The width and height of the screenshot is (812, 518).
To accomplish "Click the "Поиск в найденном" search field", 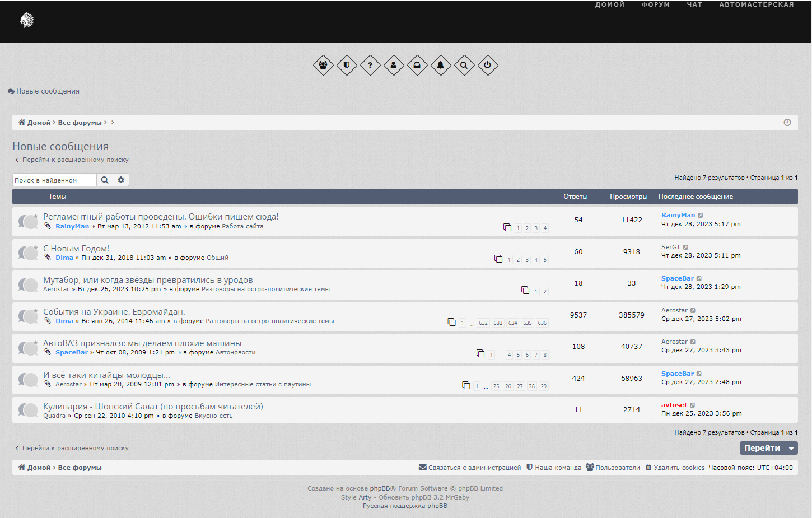I will (54, 180).
